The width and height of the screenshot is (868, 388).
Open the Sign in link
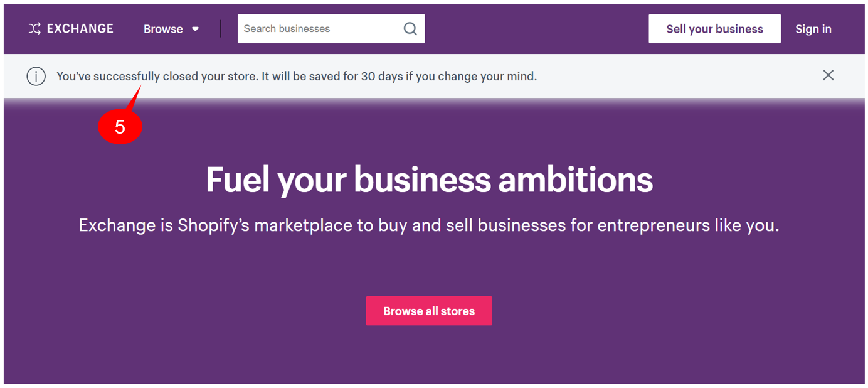pos(813,29)
